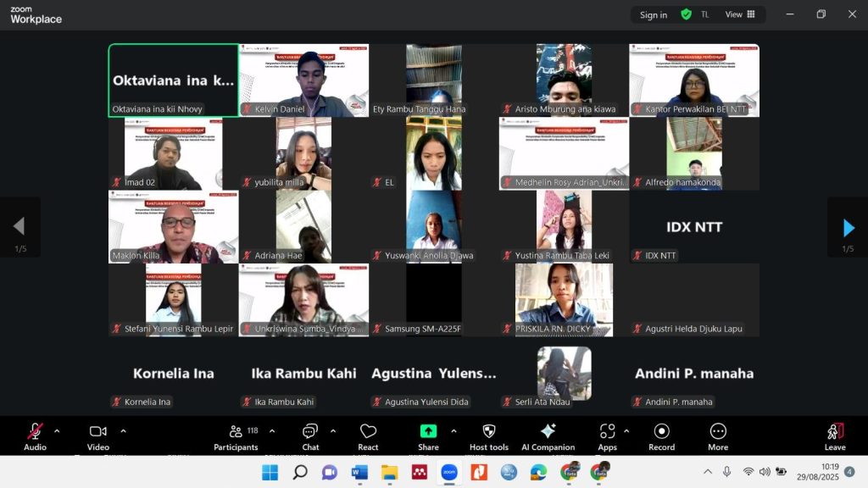Open the Chat panel
The image size is (868, 488).
310,436
